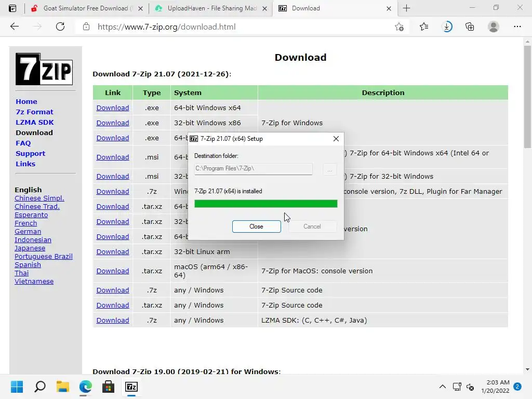Switch language to Portuguese Brazil
The width and height of the screenshot is (532, 399).
click(x=44, y=257)
